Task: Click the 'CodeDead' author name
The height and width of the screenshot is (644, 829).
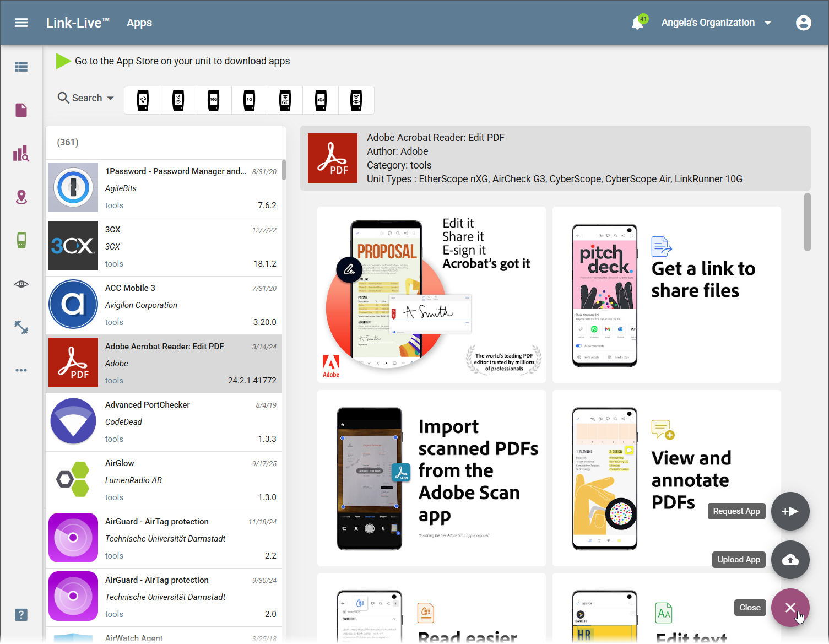Action: (123, 422)
